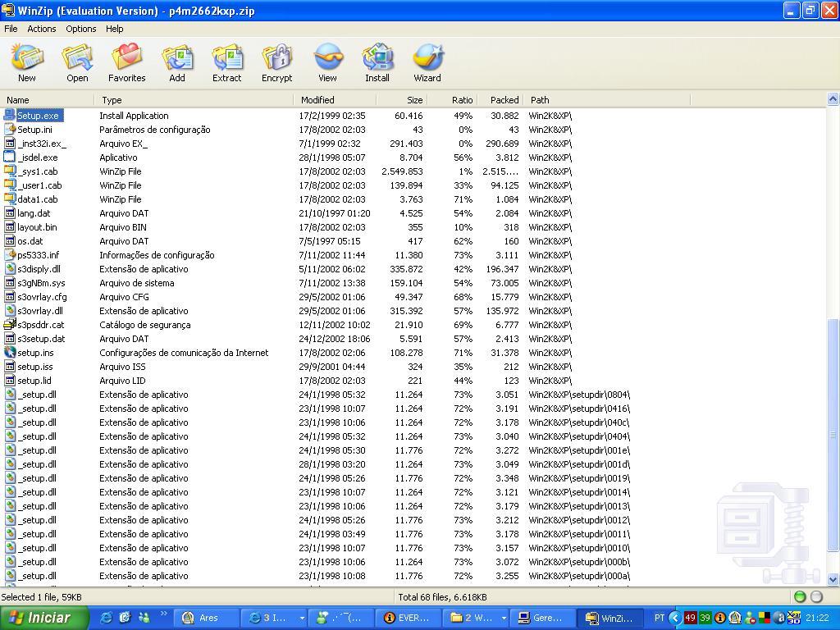Click the file list scroll down arrow
The image size is (840, 630).
(833, 579)
